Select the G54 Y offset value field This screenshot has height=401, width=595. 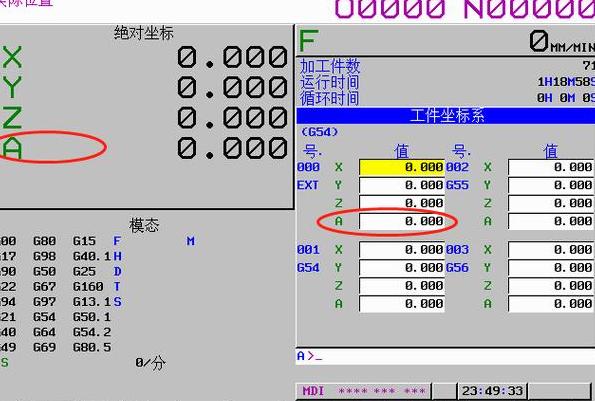pos(402,268)
